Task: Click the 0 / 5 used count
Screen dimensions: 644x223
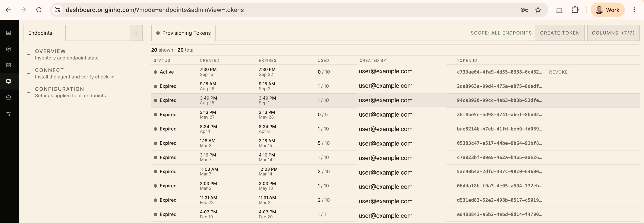Action: coord(322,115)
